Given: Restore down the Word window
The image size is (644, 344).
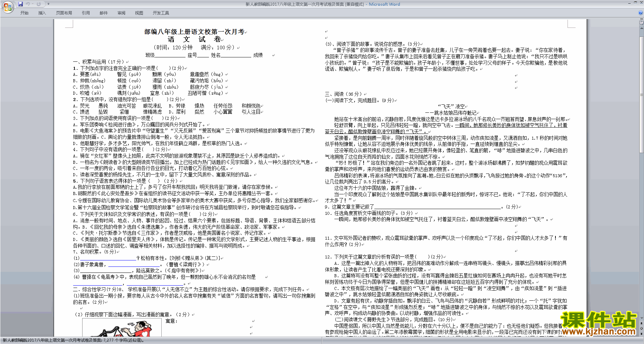Looking at the screenshot, I should (635, 3).
